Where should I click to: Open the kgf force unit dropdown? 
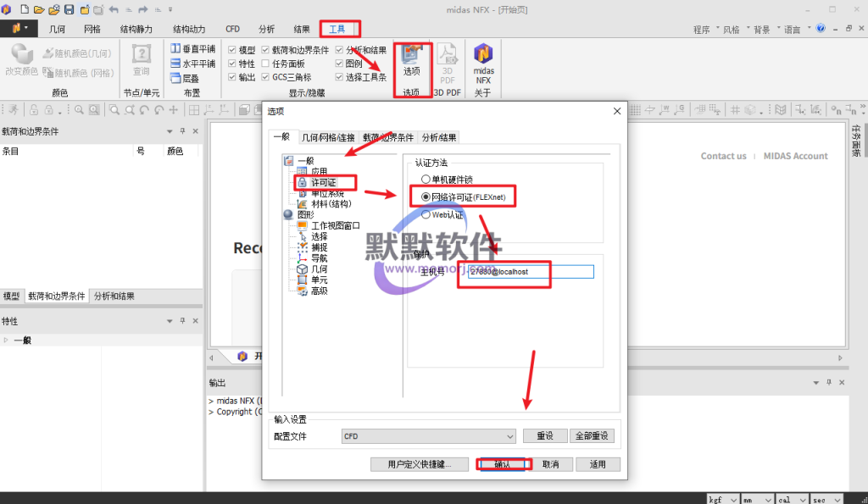[722, 499]
